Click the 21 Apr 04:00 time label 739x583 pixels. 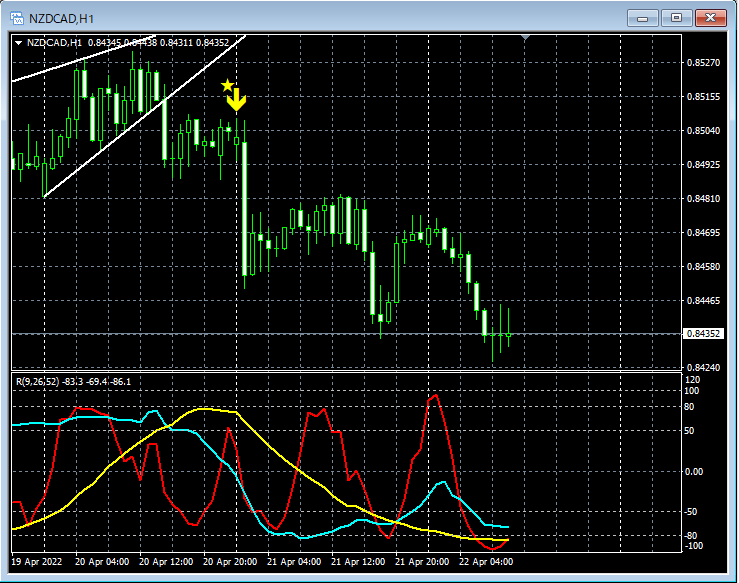point(294,562)
